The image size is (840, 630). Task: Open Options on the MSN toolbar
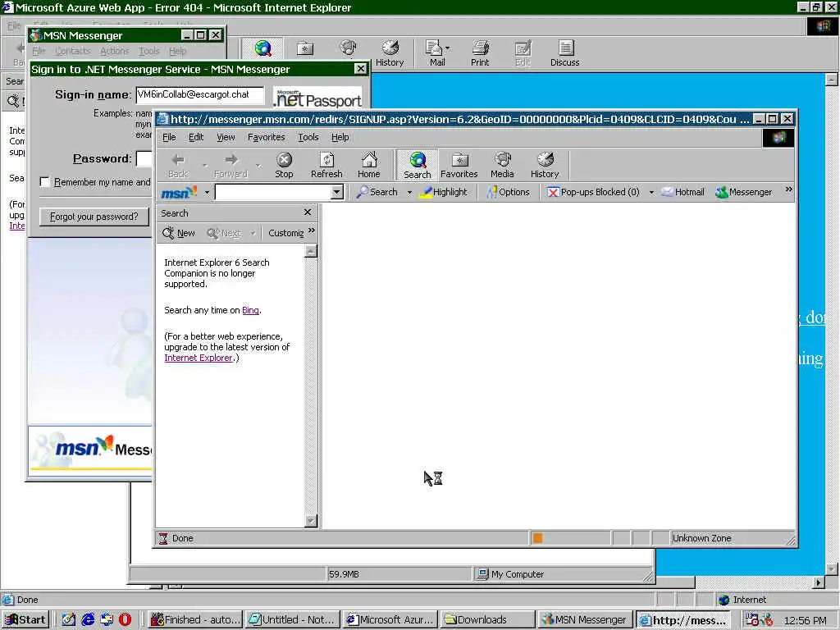click(x=509, y=192)
